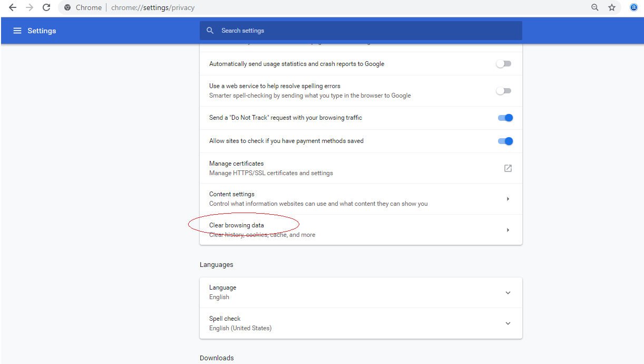Open the zoom magnifier icon in address bar
644x364 pixels.
click(595, 7)
